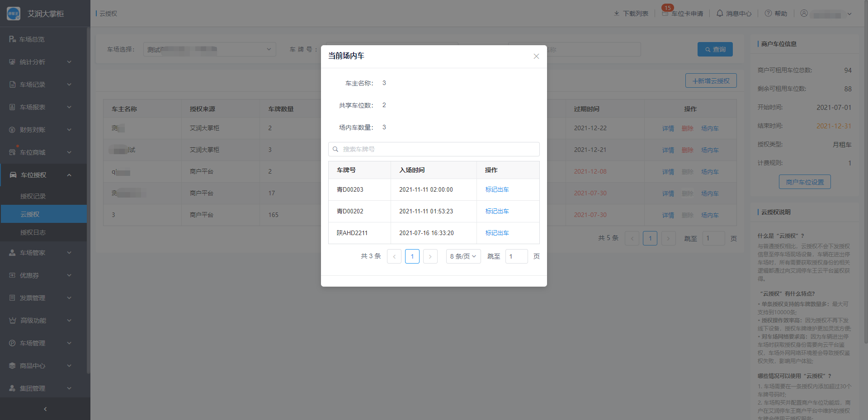Mark 青D00202 as exited via 标记出车
The image size is (868, 420).
[x=497, y=211]
